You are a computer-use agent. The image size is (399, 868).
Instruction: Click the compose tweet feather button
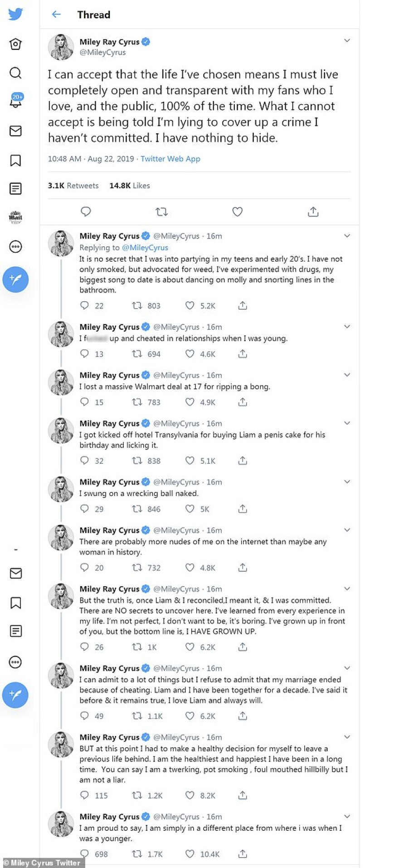(15, 280)
